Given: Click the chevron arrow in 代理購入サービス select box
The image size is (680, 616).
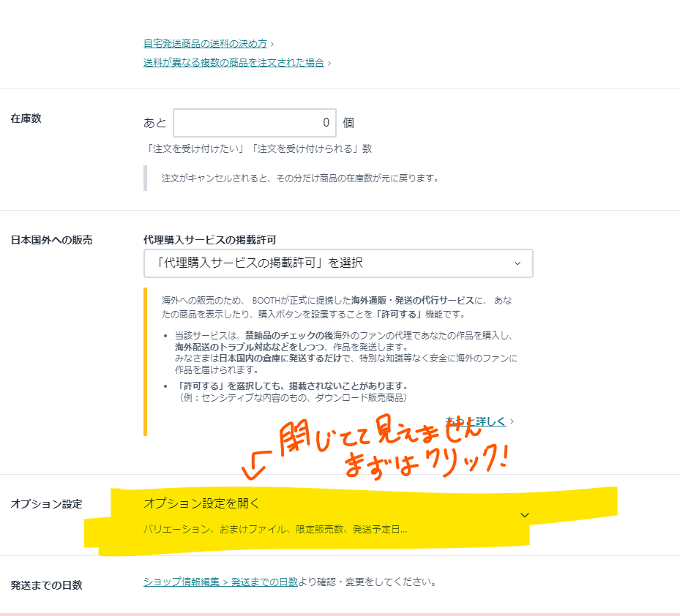Looking at the screenshot, I should click(x=518, y=263).
